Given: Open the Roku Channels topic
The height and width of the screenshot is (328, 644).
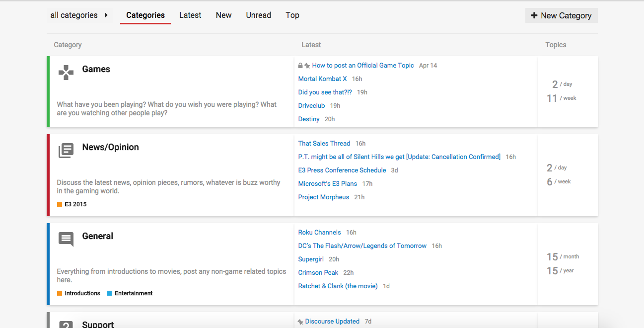Looking at the screenshot, I should (x=319, y=233).
